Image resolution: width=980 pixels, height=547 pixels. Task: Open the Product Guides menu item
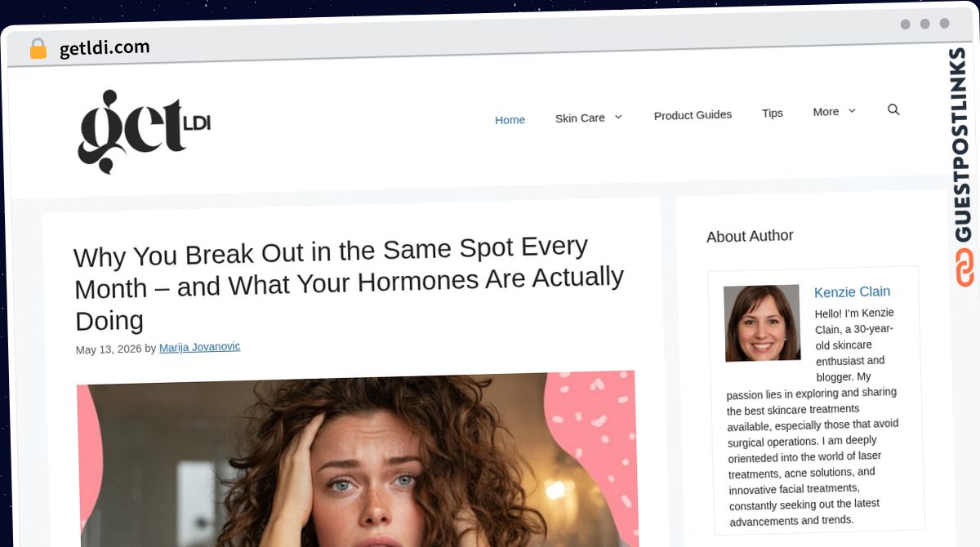693,115
